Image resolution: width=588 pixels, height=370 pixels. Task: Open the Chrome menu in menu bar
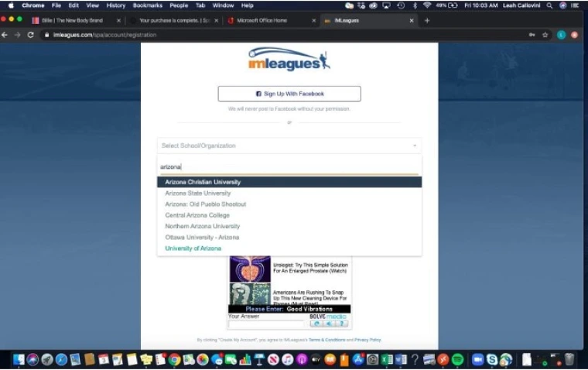tap(33, 5)
